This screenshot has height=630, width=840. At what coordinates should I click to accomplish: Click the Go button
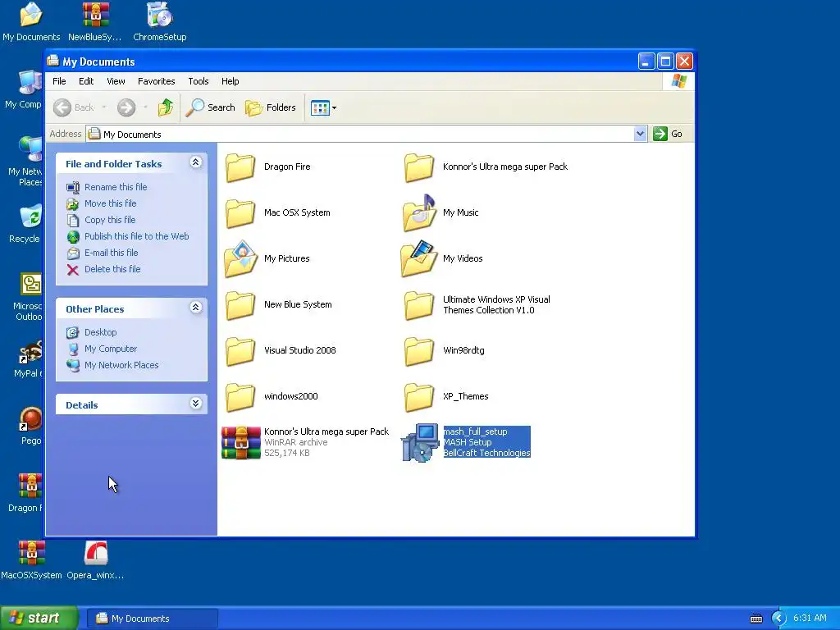(x=668, y=134)
